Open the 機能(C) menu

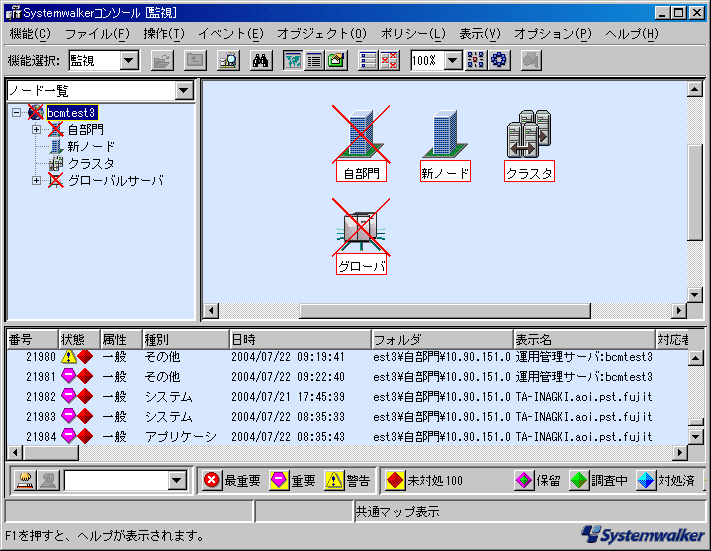pyautogui.click(x=30, y=34)
